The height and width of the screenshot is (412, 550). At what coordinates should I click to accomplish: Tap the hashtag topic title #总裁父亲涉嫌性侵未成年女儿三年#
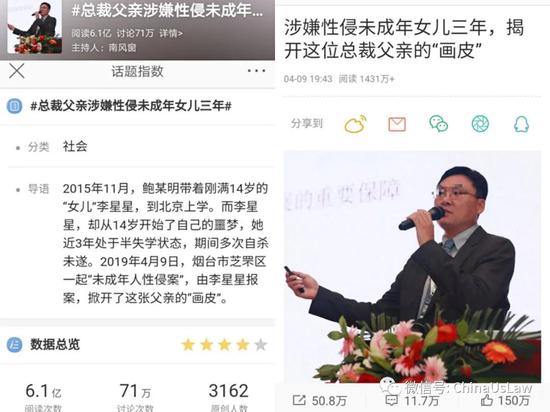pos(130,106)
